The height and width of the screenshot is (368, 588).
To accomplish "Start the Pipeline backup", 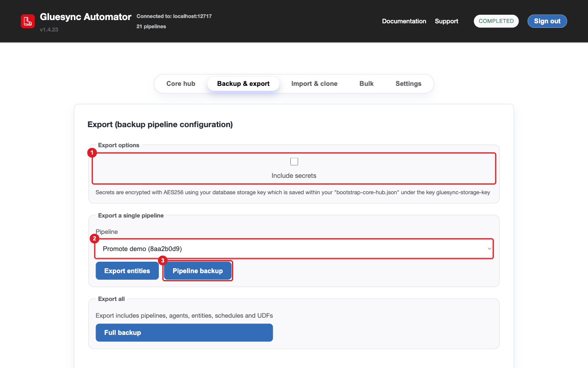I will tap(198, 271).
